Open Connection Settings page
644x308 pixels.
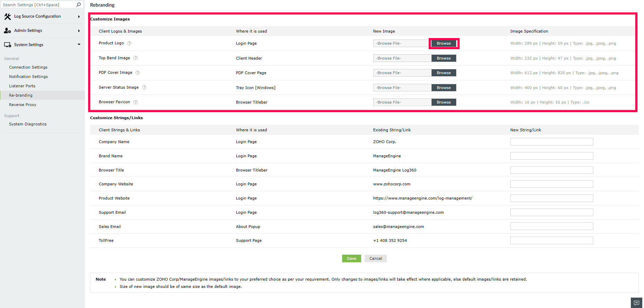[x=28, y=67]
